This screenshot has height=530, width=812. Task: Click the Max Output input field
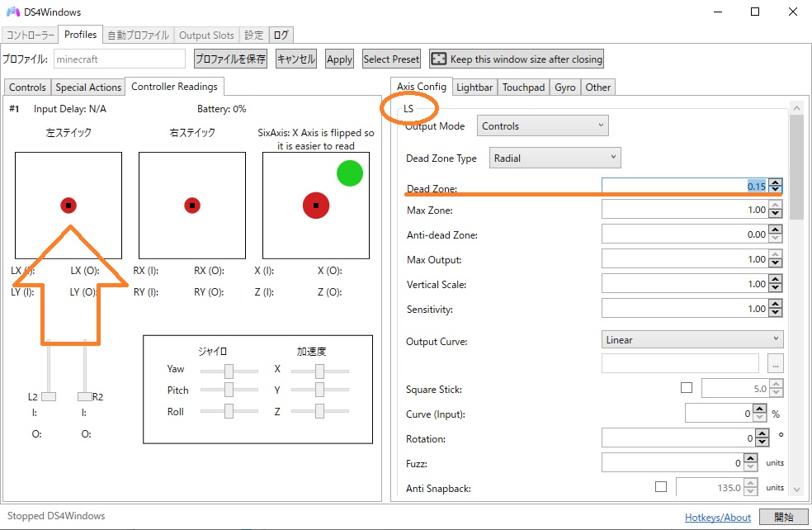684,259
